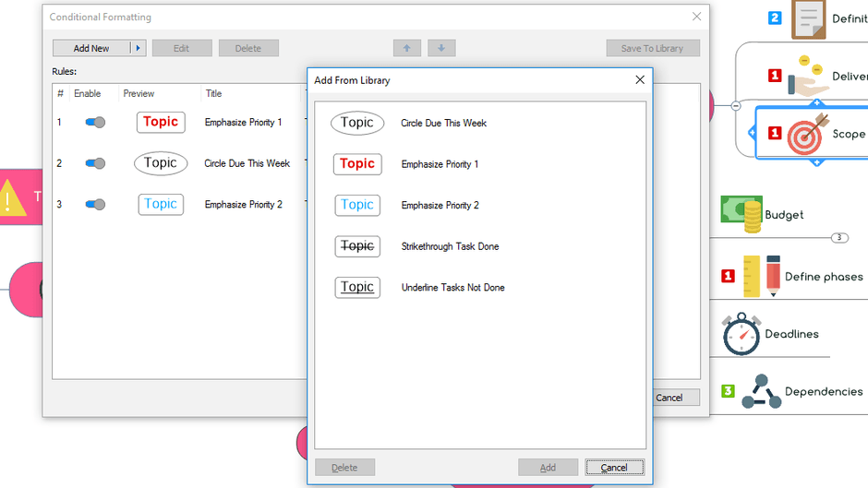This screenshot has height=488, width=868.
Task: Collapse branch using minus circle left of Scope
Action: [x=736, y=106]
